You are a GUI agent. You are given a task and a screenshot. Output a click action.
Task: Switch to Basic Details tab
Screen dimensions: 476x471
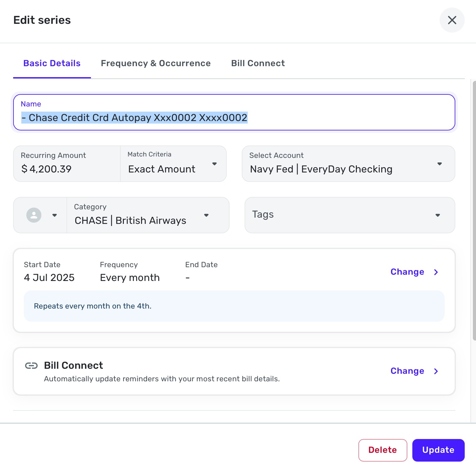(x=52, y=63)
